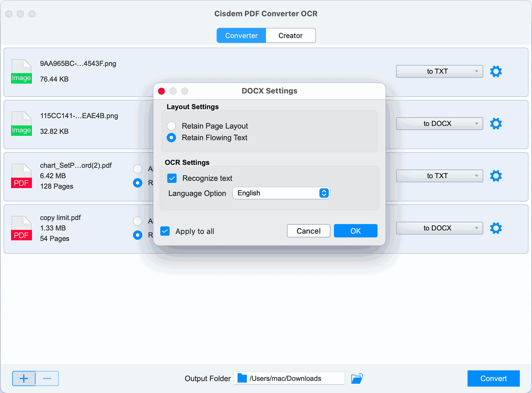Click file name copy limit.pdf
The width and height of the screenshot is (532, 393).
point(60,218)
